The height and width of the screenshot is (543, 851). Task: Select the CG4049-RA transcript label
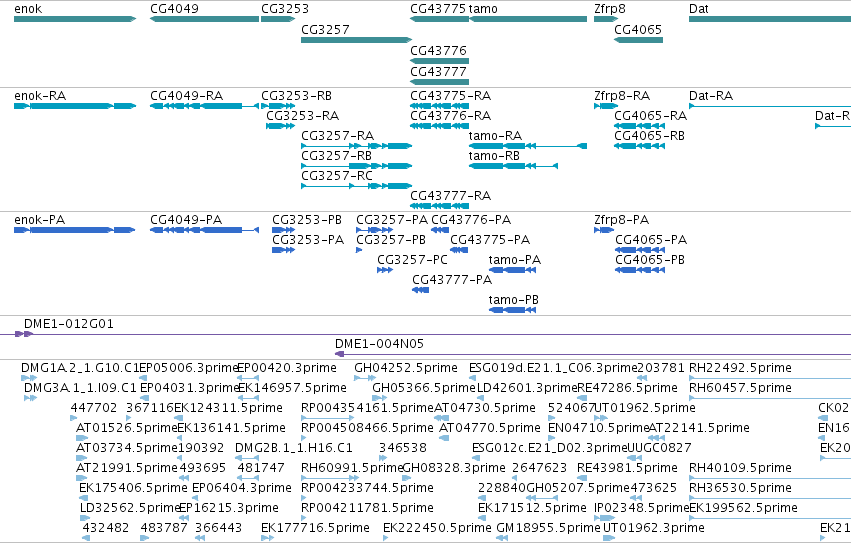click(187, 96)
